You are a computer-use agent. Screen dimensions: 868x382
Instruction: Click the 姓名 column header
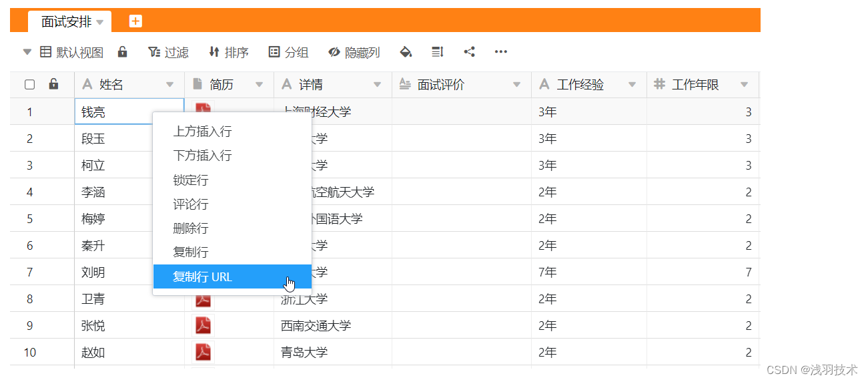point(129,85)
